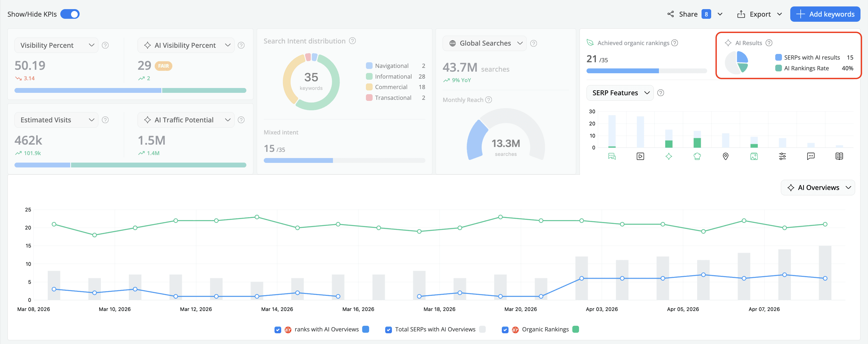Select the Local Pack map-pin SERP feature icon
The image size is (868, 344).
[x=726, y=156]
